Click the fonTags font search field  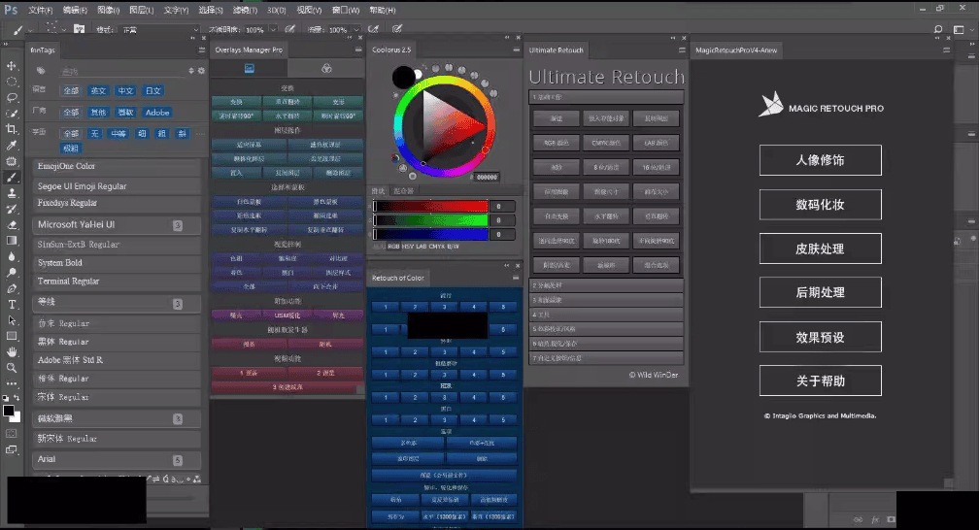tap(121, 71)
